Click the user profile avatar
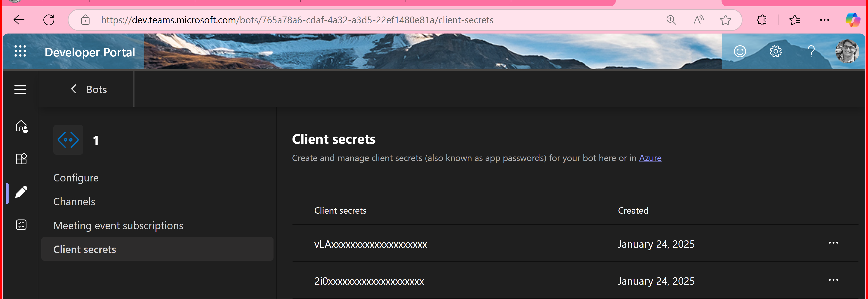The height and width of the screenshot is (299, 868). click(x=847, y=52)
